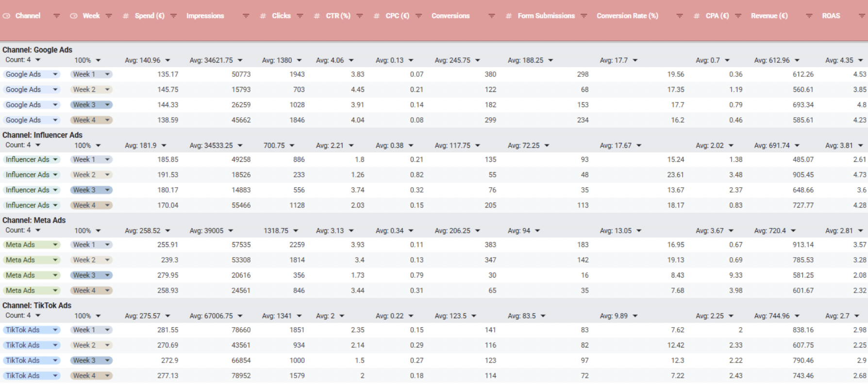Click the ROAS column header label
868x384 pixels.
831,16
